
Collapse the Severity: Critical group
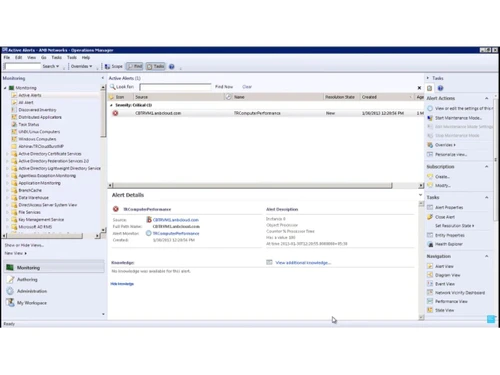point(111,105)
